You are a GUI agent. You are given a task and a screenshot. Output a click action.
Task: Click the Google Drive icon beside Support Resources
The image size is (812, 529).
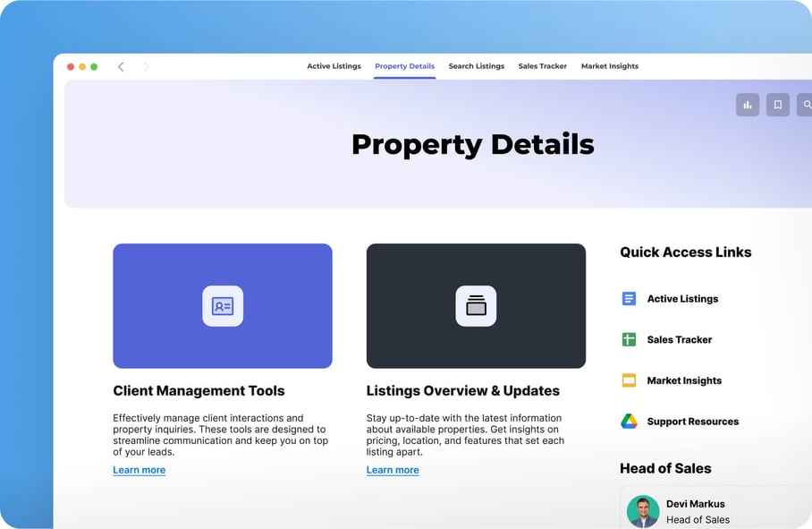629,422
